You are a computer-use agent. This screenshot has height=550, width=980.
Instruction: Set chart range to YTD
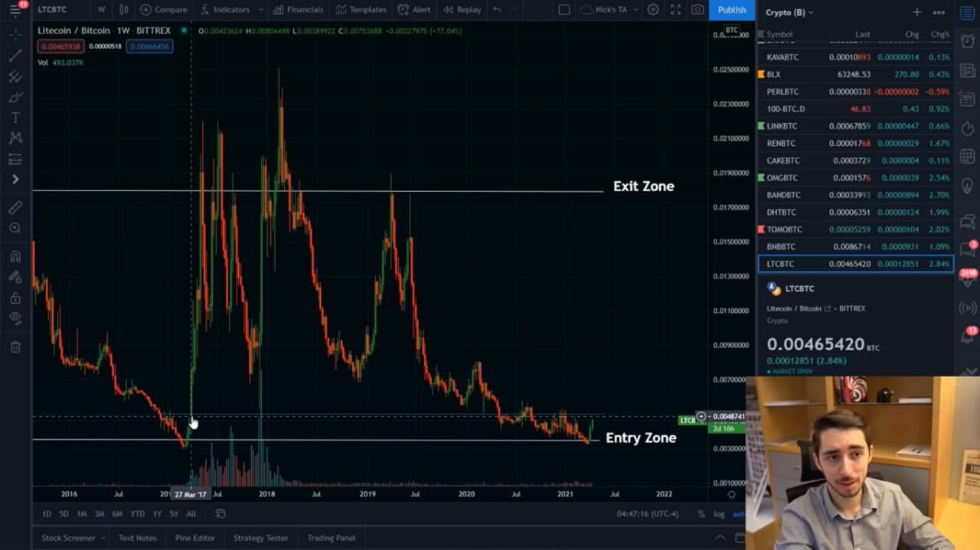click(x=137, y=514)
